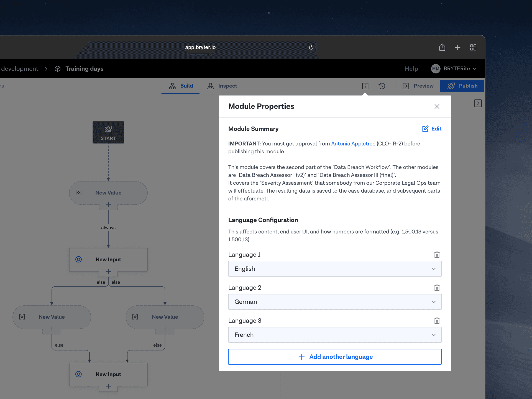
Task: Expand the collapsed right sidebar panel
Action: tap(478, 103)
